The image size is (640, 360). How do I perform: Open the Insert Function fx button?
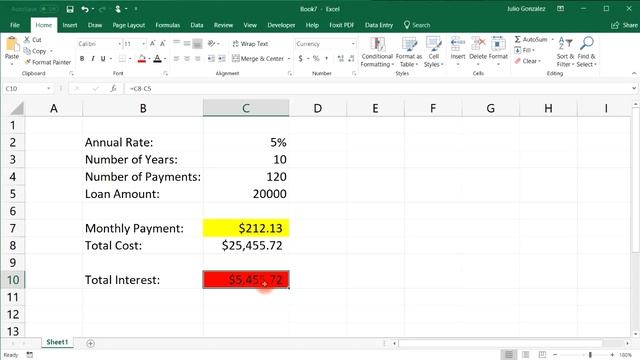[113, 89]
